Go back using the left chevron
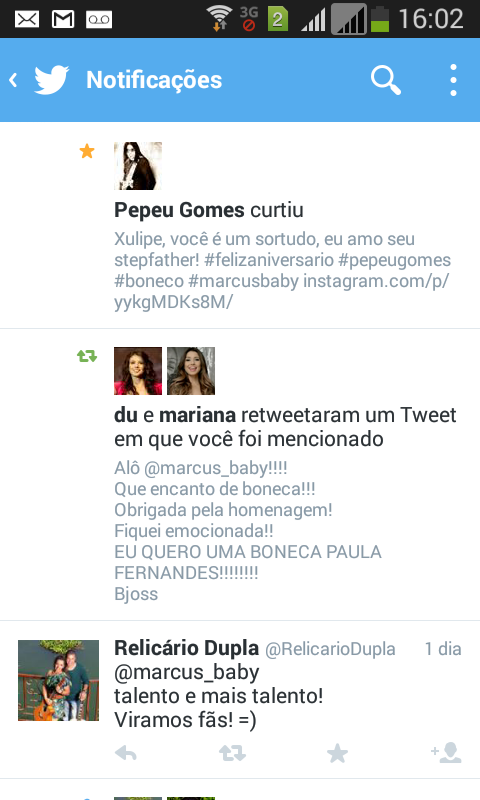 (x=13, y=80)
